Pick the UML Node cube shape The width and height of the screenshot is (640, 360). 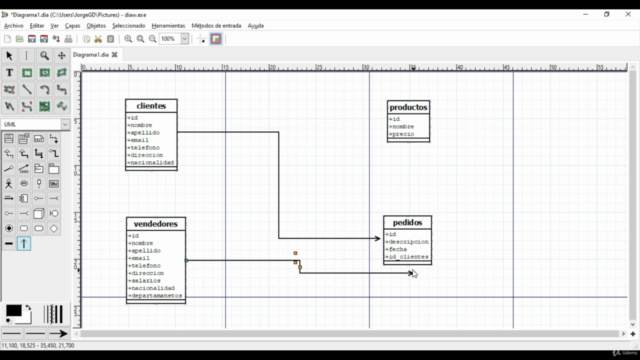39,213
